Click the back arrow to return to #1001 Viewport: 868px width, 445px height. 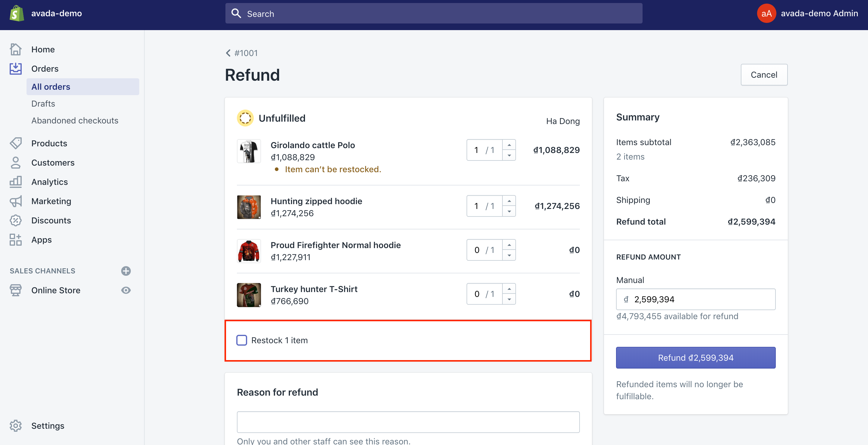[228, 53]
